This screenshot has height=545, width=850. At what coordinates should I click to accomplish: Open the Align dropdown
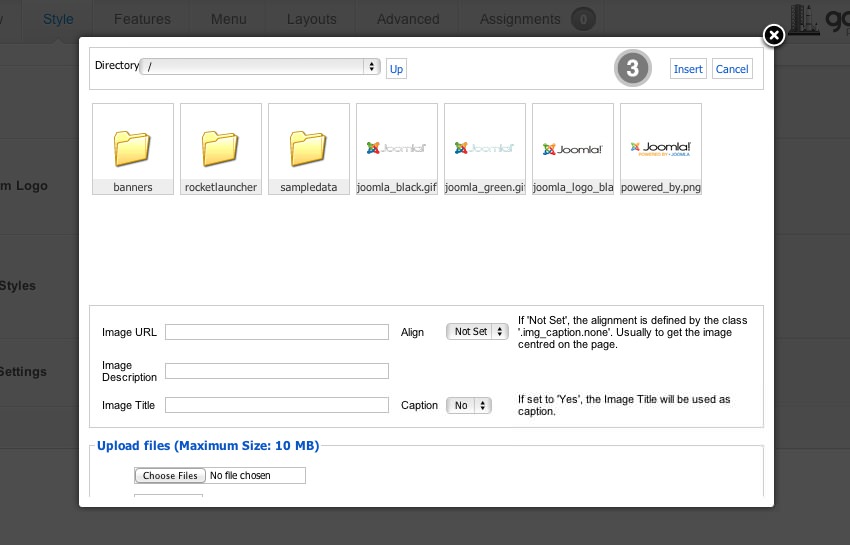477,331
